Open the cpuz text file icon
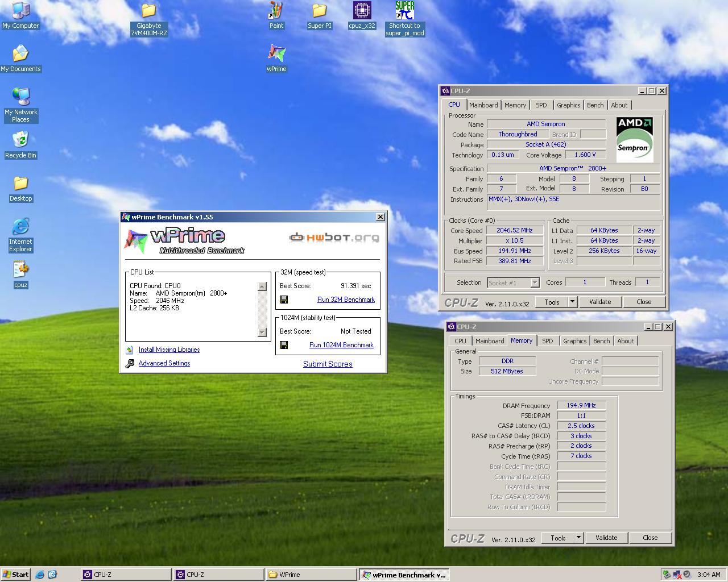Screen dimensions: 728x582 point(20,275)
